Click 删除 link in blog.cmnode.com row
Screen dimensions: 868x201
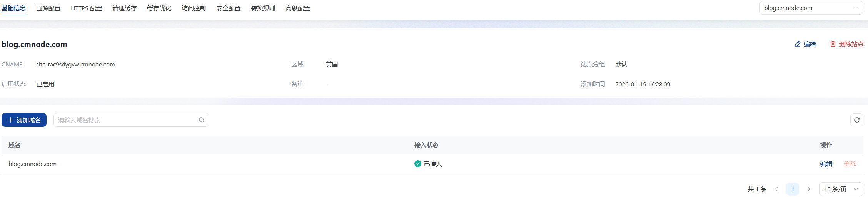point(850,164)
